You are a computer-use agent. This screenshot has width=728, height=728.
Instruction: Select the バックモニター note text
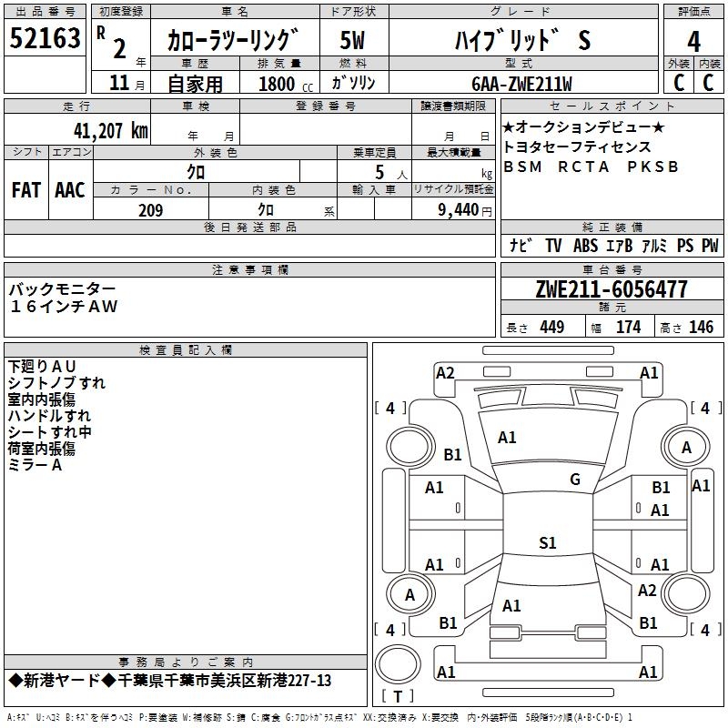click(63, 289)
